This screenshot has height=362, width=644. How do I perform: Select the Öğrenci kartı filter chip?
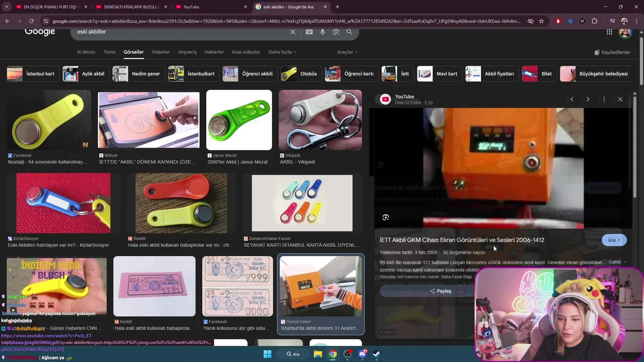point(350,74)
